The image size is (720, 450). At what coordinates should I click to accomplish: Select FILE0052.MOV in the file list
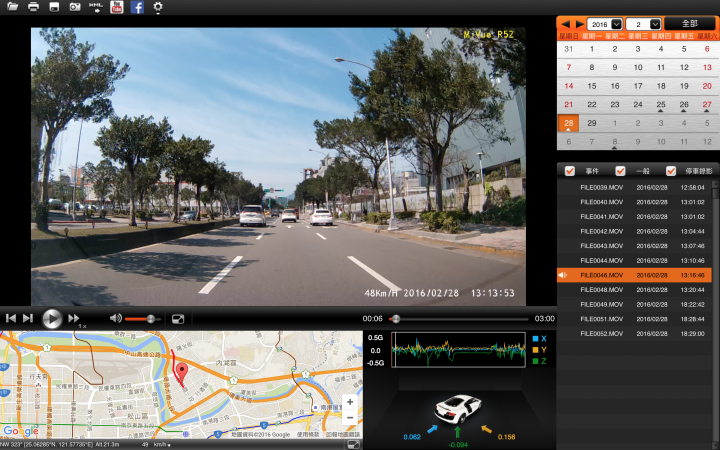click(635, 334)
